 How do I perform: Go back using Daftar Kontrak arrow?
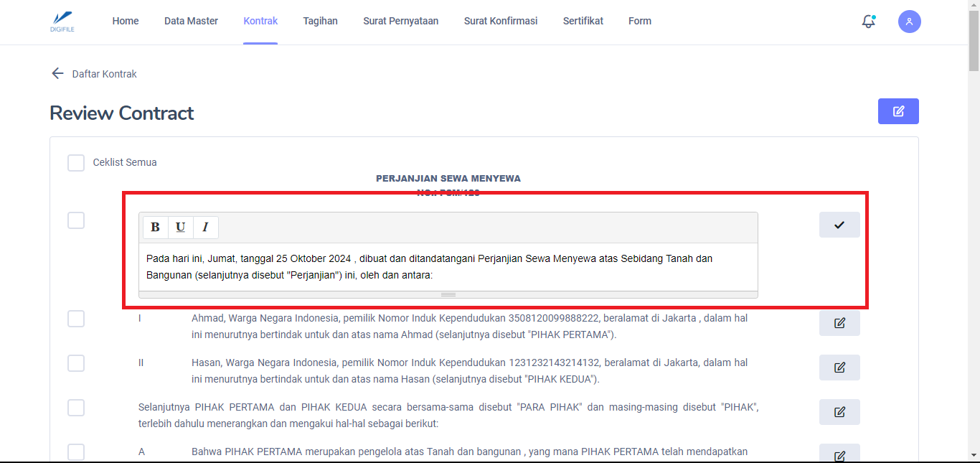click(x=58, y=74)
